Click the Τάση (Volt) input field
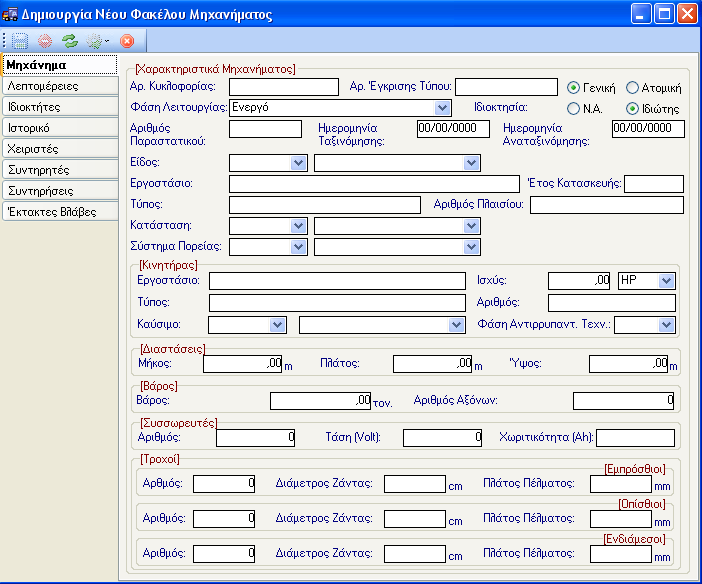Image resolution: width=702 pixels, height=584 pixels. click(x=442, y=438)
